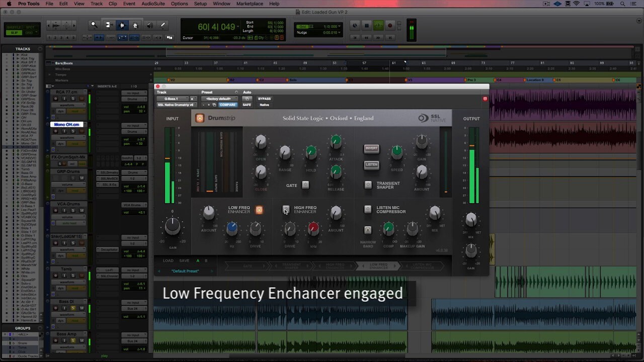Click the Drumstrip plugin power icon
The image size is (644, 362).
click(x=200, y=118)
